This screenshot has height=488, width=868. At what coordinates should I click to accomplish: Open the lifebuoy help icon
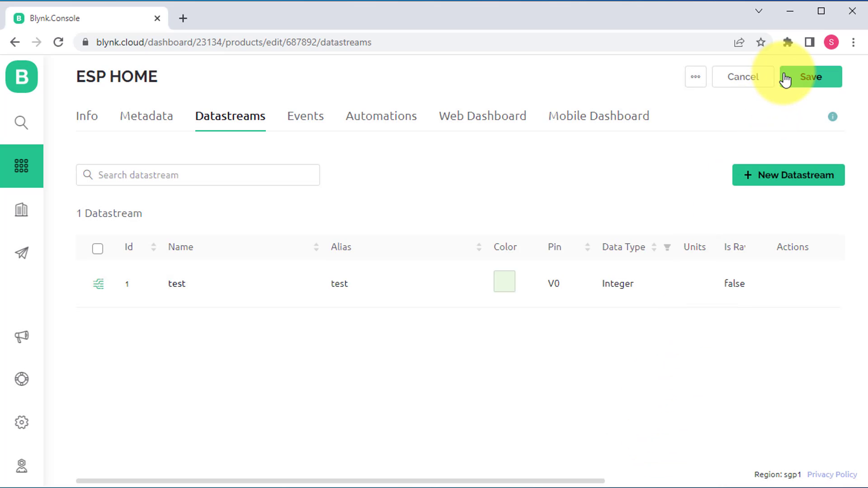(x=21, y=379)
